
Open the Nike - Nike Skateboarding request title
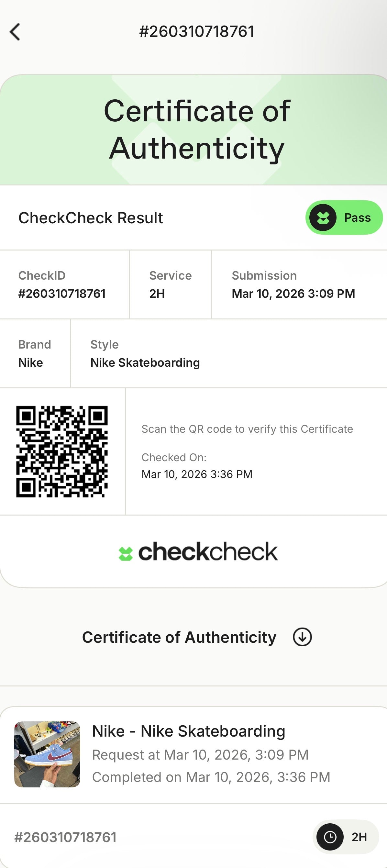(189, 731)
